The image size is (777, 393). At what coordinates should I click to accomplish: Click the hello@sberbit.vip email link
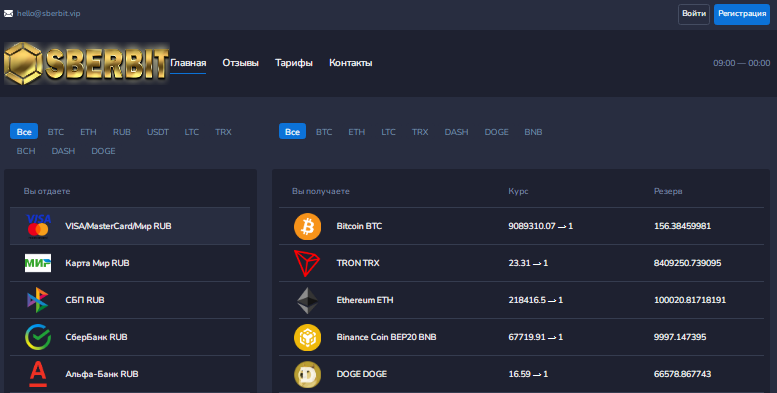[x=49, y=13]
